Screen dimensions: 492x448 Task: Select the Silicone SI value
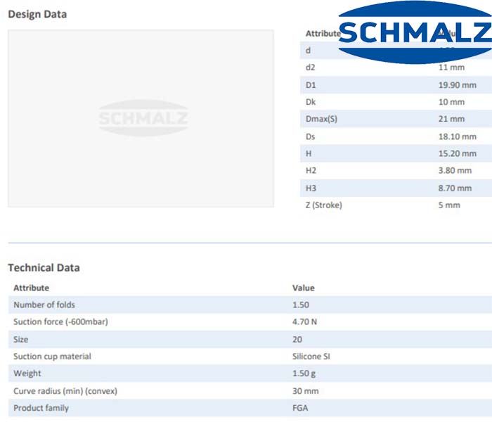311,357
